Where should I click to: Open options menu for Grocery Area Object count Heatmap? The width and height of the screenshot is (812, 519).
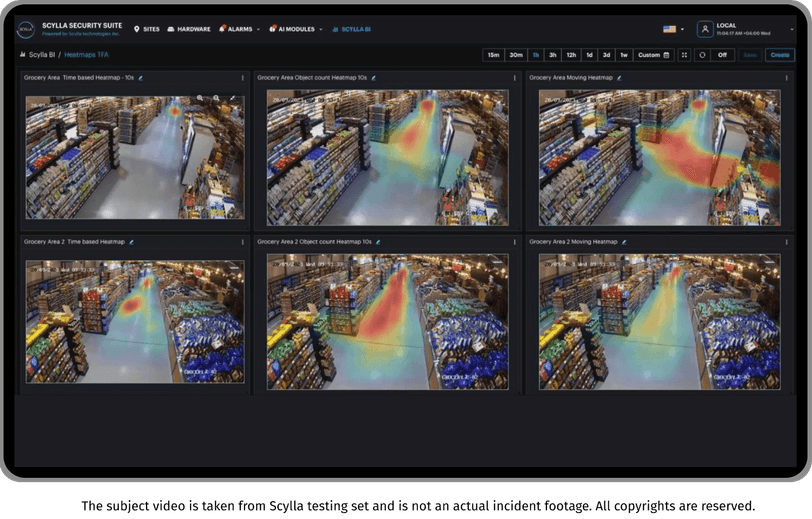pyautogui.click(x=514, y=78)
